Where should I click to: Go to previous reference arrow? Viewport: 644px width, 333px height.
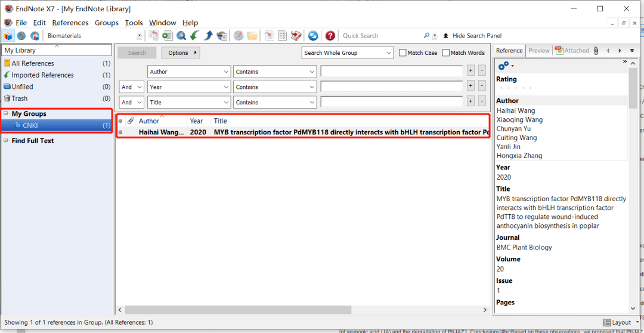click(x=608, y=51)
